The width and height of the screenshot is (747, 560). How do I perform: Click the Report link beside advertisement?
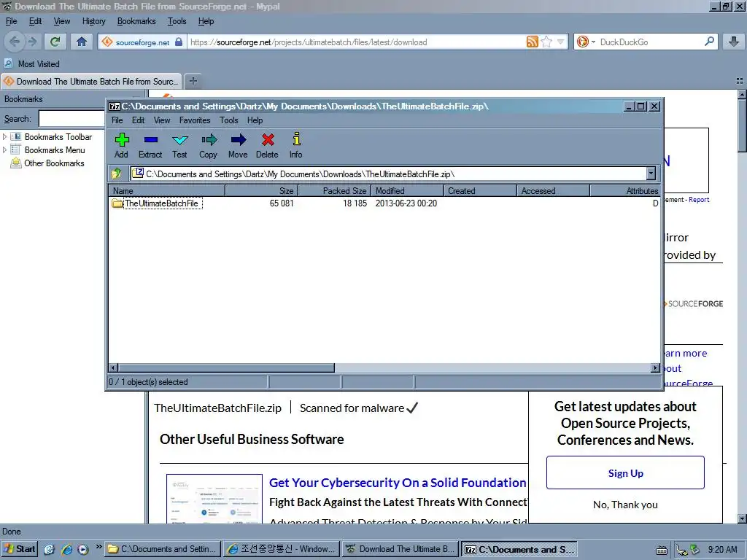point(699,200)
